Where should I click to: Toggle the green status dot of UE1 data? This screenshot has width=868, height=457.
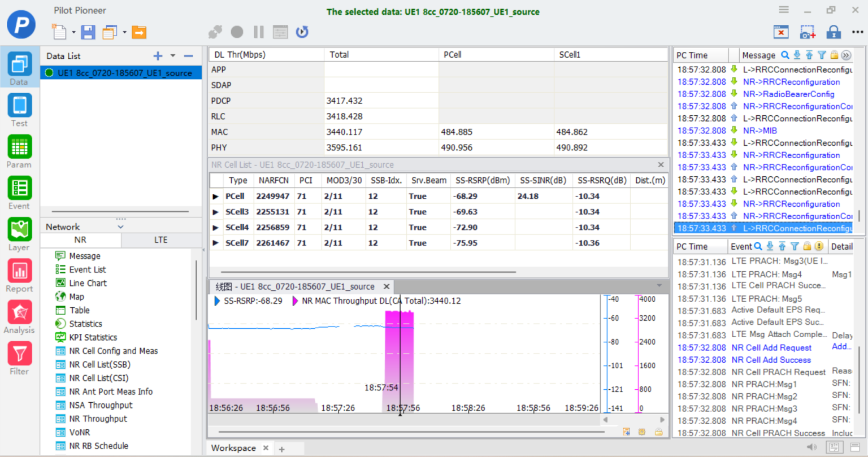pos(49,73)
